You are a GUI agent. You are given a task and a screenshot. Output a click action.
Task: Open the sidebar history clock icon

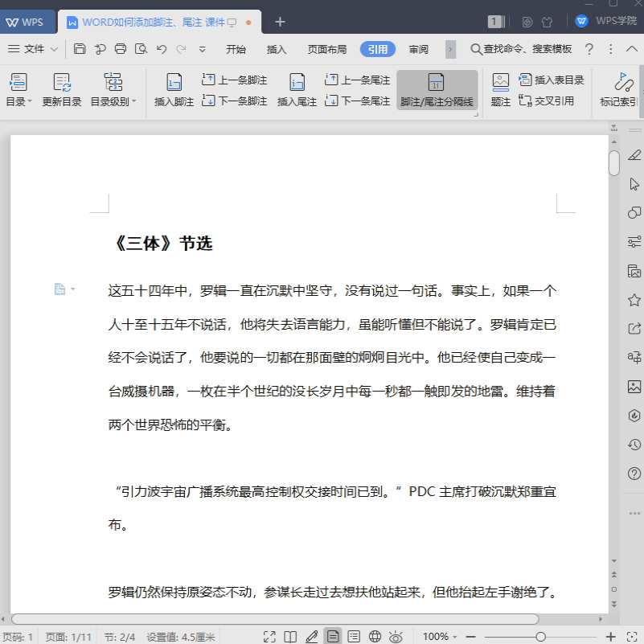[x=634, y=445]
